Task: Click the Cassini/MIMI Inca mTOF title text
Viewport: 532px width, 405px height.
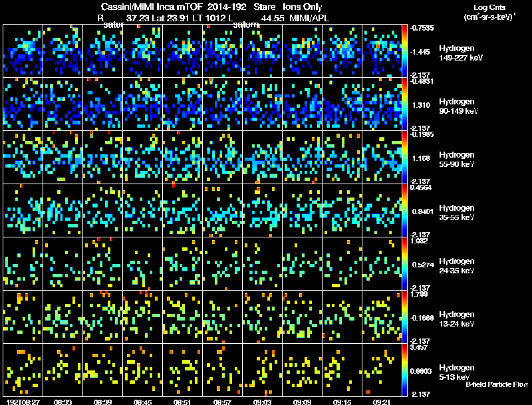Action: [152, 7]
